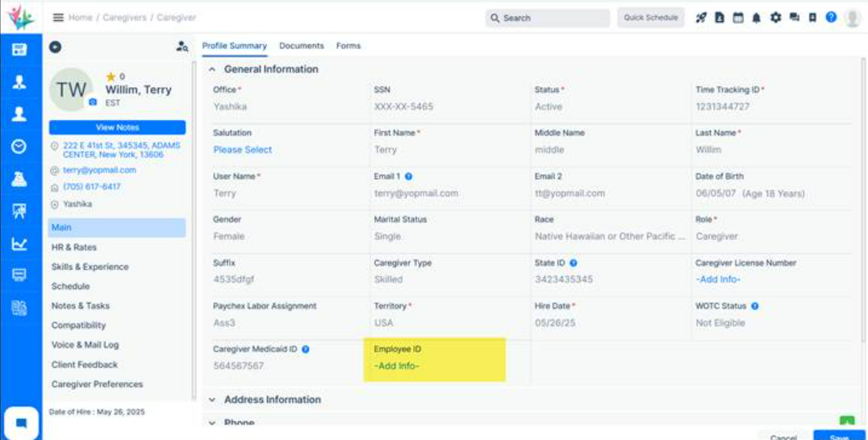
Task: Open the Compatibility section
Action: [x=78, y=325]
